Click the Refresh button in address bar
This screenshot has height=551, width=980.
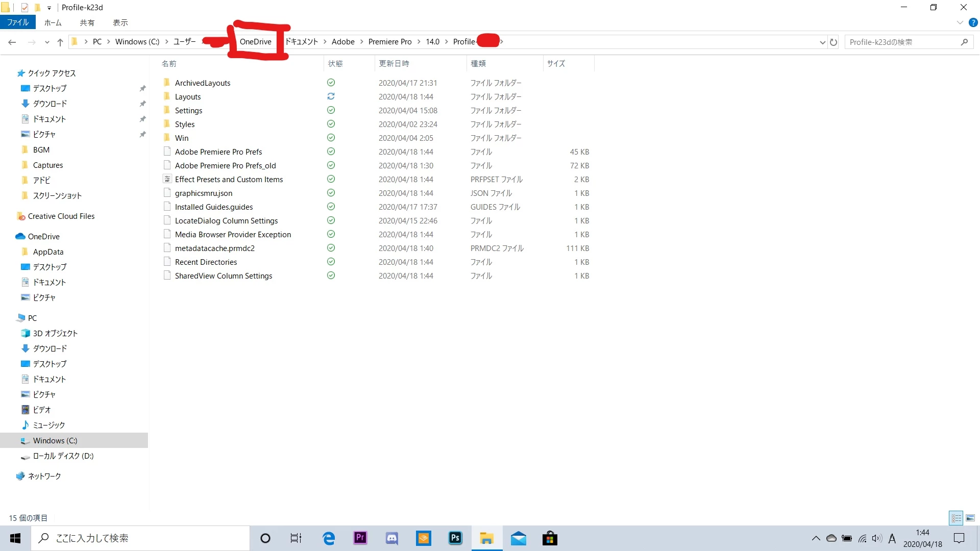[834, 42]
